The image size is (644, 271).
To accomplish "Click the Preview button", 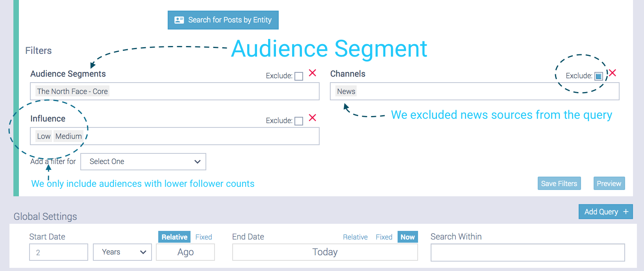I will tap(609, 183).
